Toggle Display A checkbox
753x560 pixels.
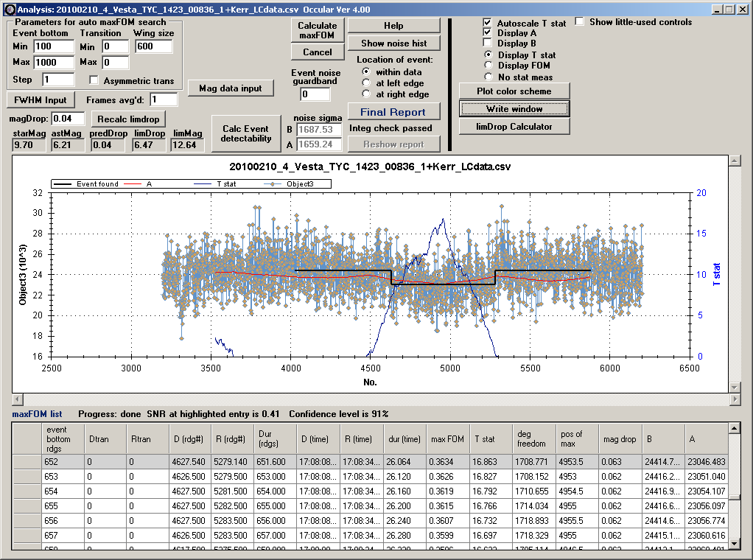pos(488,32)
